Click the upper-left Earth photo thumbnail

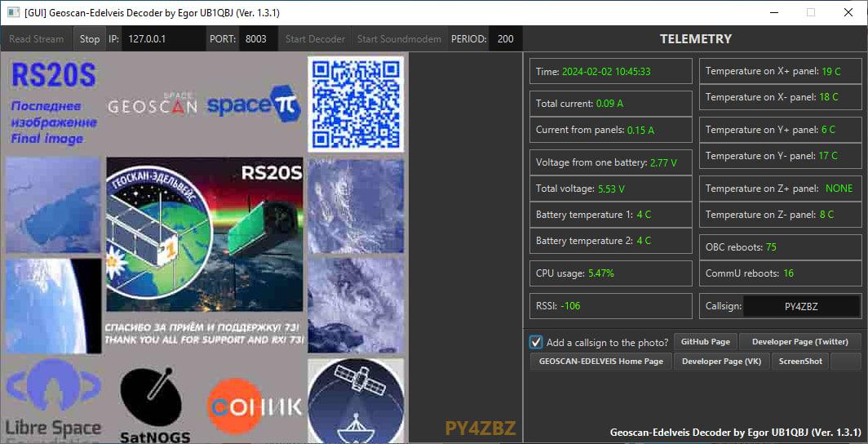[x=53, y=205]
